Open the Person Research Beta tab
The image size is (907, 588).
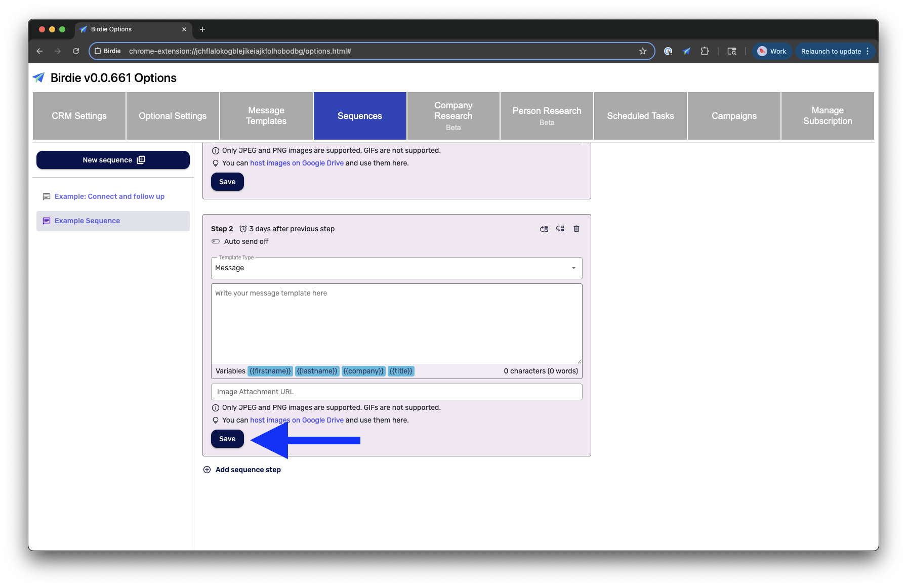[x=547, y=116]
